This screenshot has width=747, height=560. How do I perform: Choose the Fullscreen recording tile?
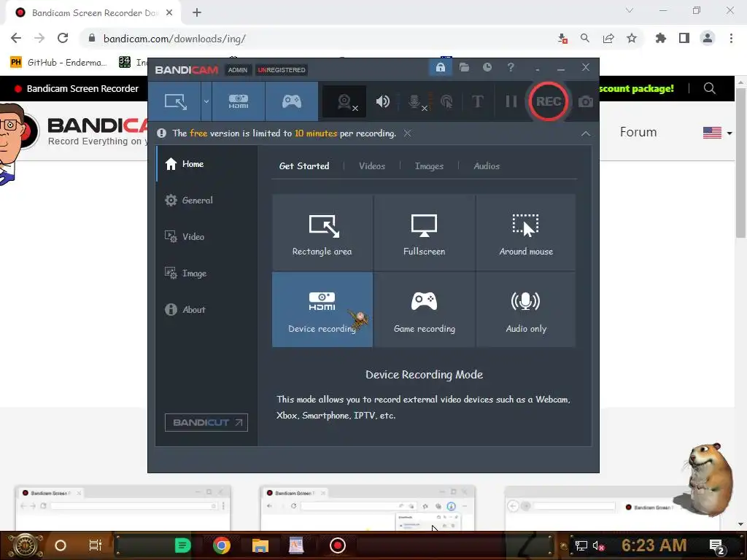coord(424,233)
